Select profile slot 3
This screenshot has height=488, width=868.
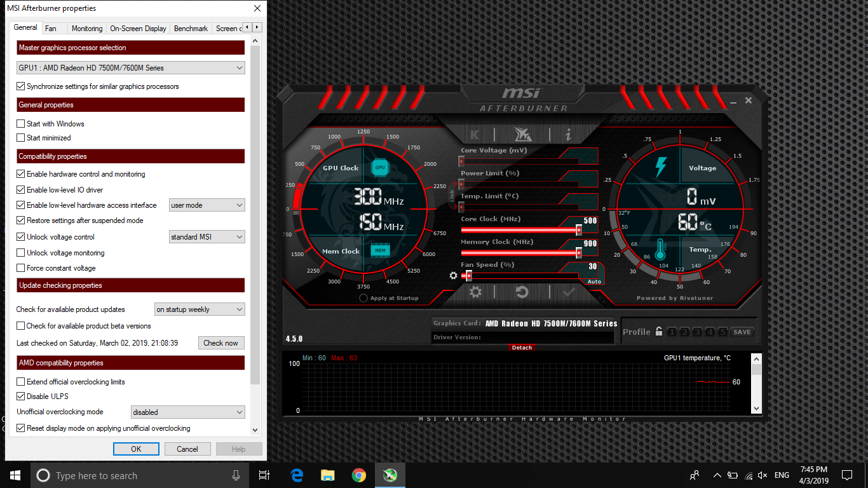tap(698, 332)
